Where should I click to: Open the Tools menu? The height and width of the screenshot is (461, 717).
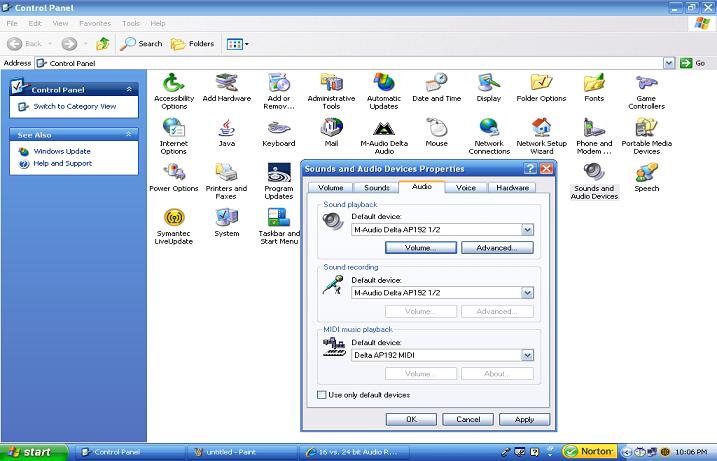click(131, 23)
